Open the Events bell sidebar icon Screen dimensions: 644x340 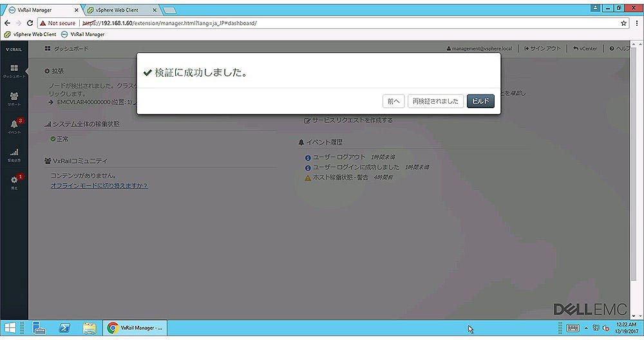point(14,126)
